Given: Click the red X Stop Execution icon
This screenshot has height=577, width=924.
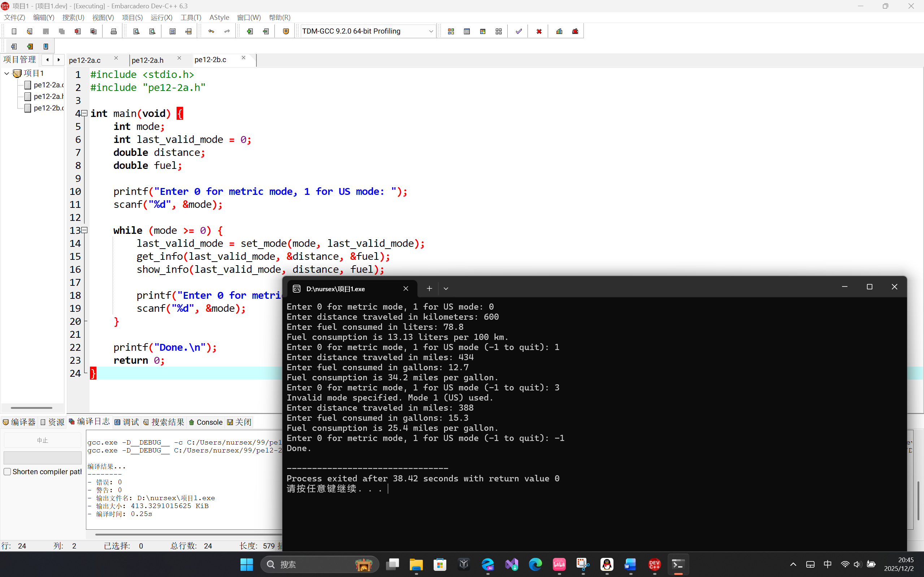Looking at the screenshot, I should click(539, 31).
